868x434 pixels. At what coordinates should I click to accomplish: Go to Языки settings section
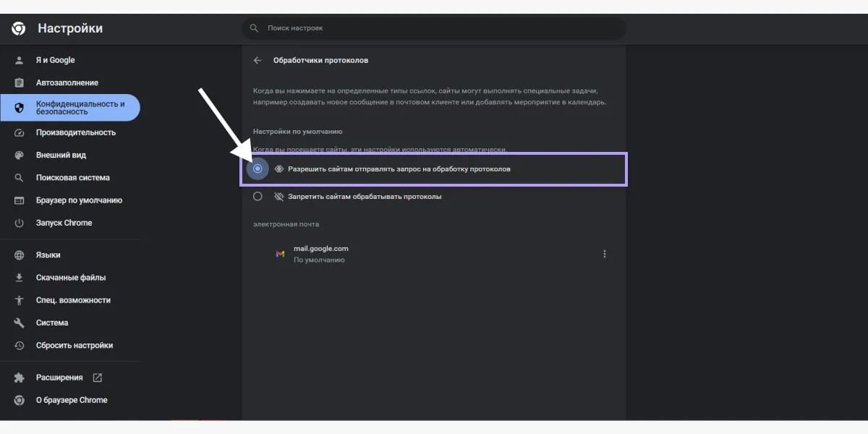pyautogui.click(x=48, y=255)
